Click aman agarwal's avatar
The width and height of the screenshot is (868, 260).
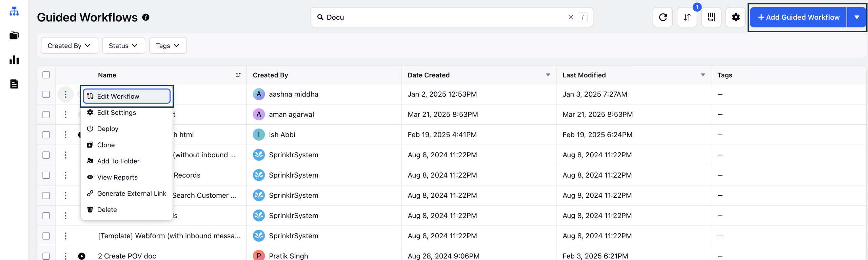tap(259, 115)
